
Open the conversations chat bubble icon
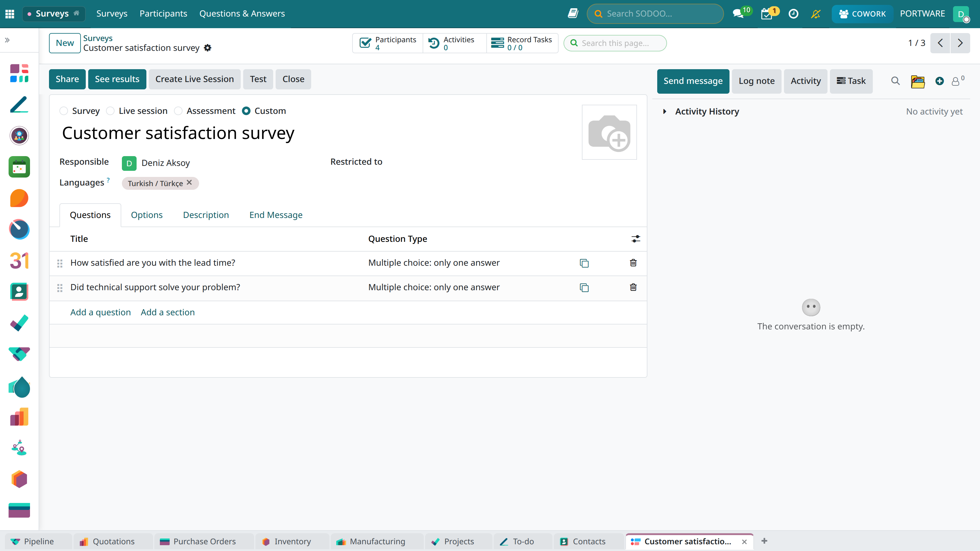click(738, 14)
